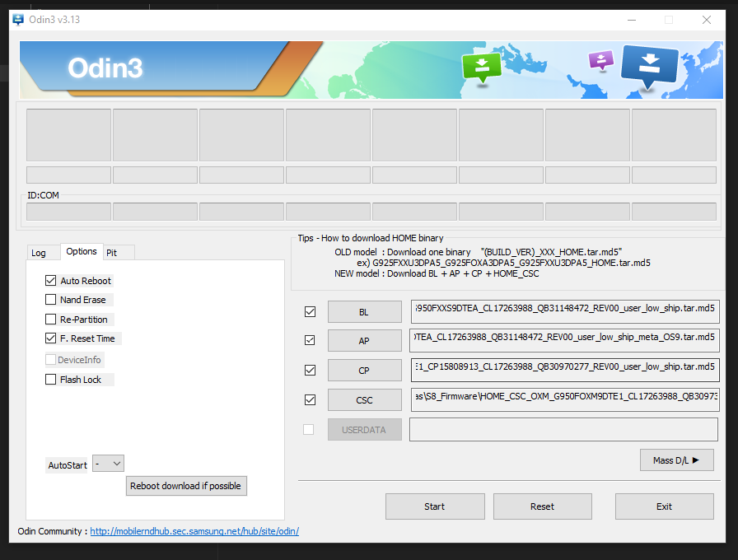This screenshot has width=738, height=560.
Task: Click Reboot download if possible button
Action: (x=186, y=486)
